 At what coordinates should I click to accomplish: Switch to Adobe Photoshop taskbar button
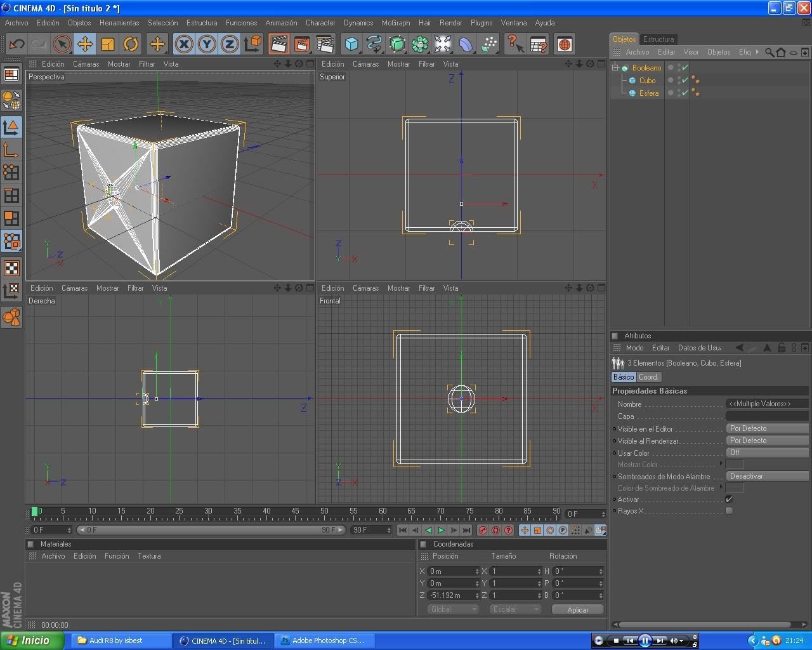coord(325,640)
